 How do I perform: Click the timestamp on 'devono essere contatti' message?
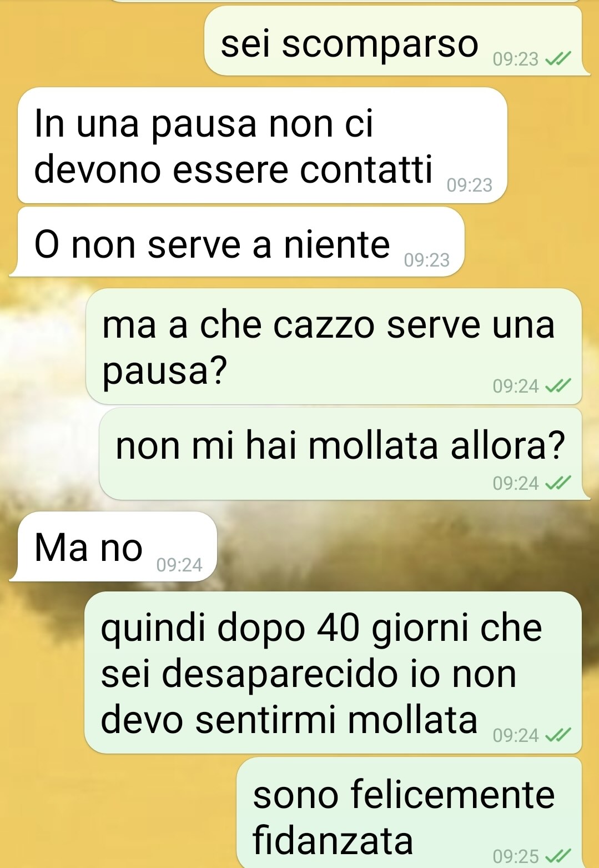point(470,185)
